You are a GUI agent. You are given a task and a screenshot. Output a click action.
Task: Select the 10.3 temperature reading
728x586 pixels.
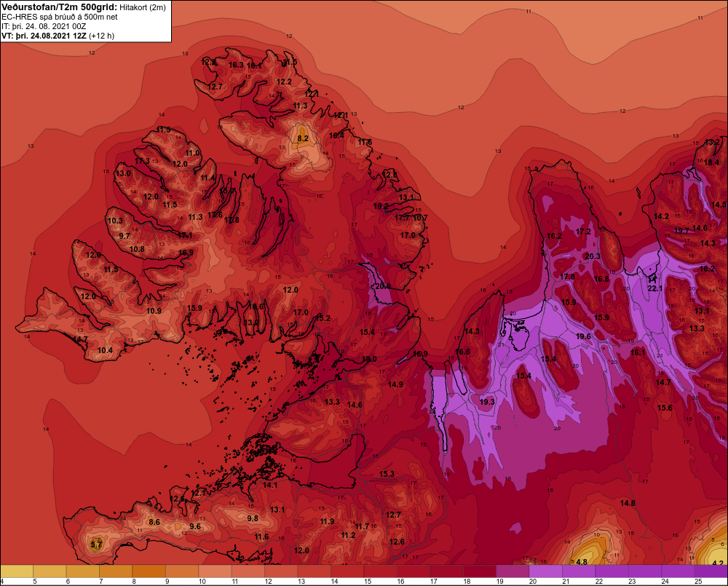115,221
